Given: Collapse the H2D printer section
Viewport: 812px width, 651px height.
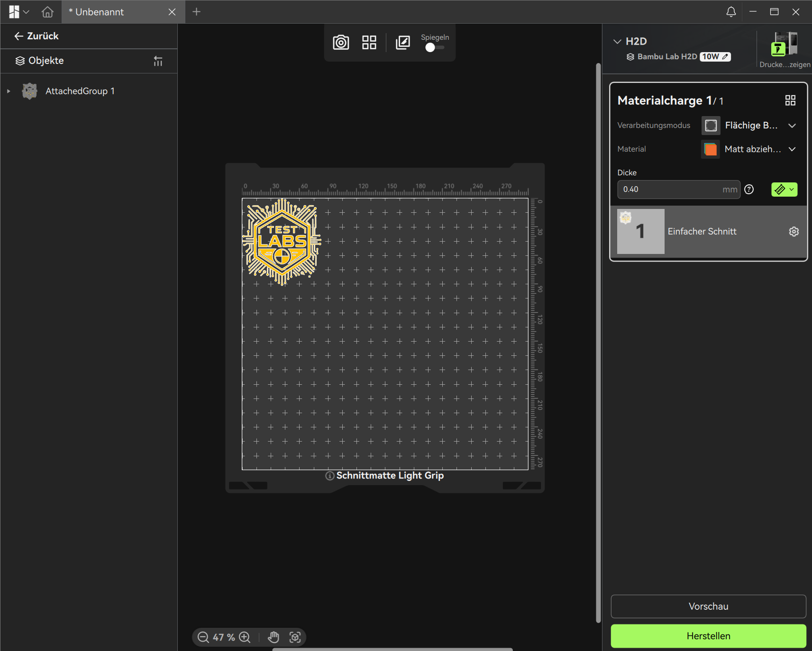Looking at the screenshot, I should 617,42.
